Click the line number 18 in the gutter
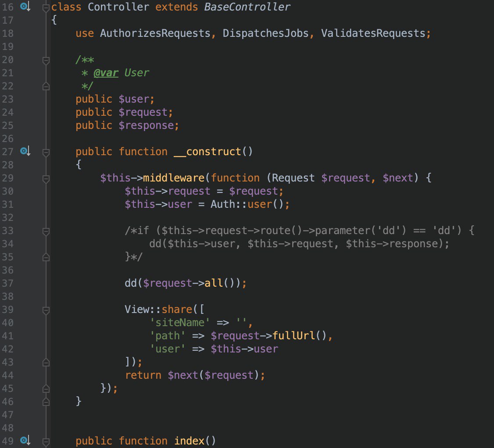Image resolution: width=494 pixels, height=448 pixels. tap(7, 33)
